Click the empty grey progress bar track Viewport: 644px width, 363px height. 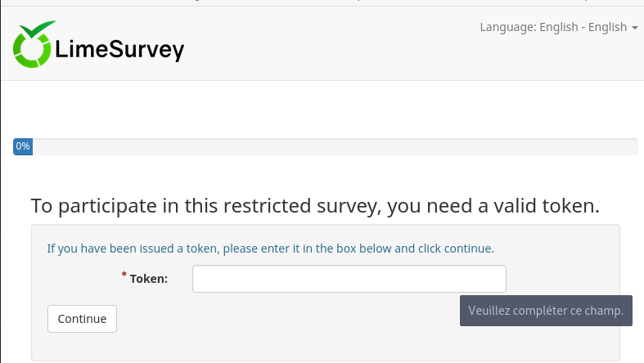(x=327, y=146)
